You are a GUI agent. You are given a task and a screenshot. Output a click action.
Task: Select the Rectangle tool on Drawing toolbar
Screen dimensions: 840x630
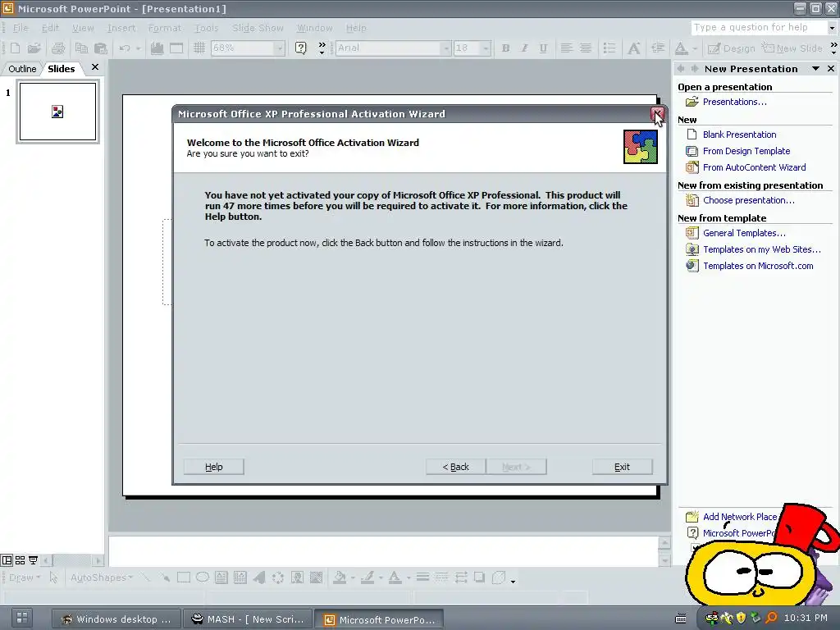click(184, 577)
